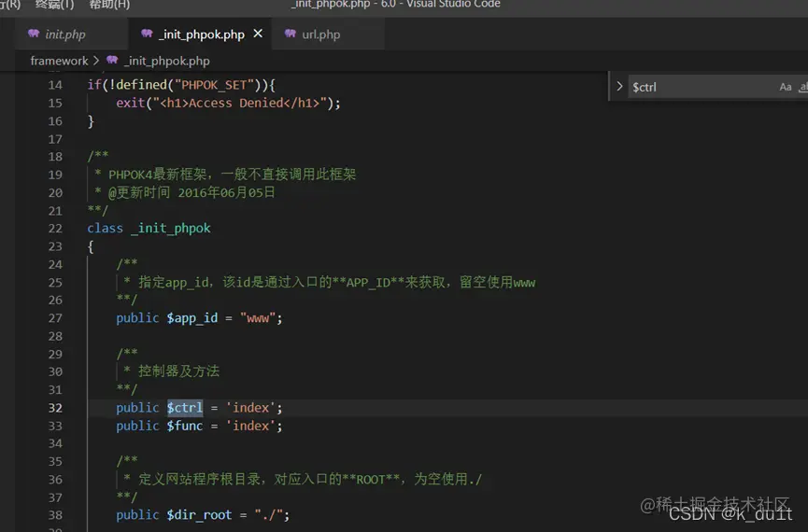Click the $func variable on line 33

(185, 426)
